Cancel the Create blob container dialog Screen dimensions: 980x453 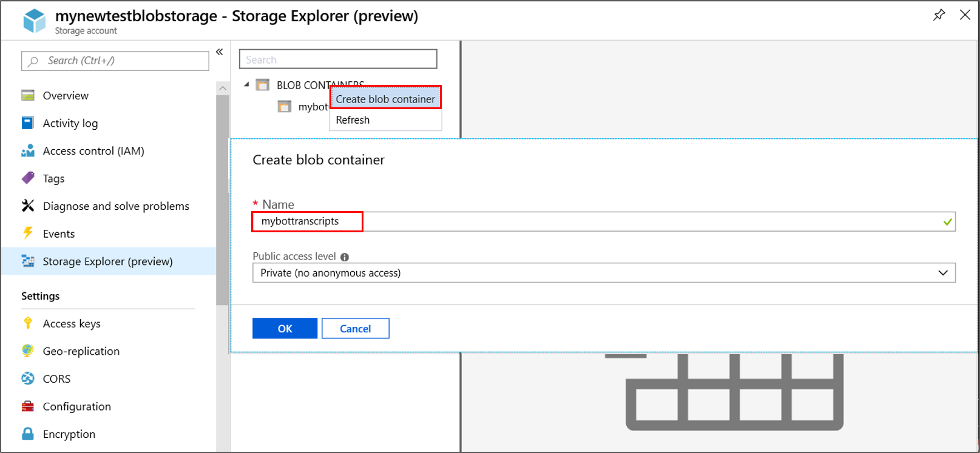coord(355,329)
